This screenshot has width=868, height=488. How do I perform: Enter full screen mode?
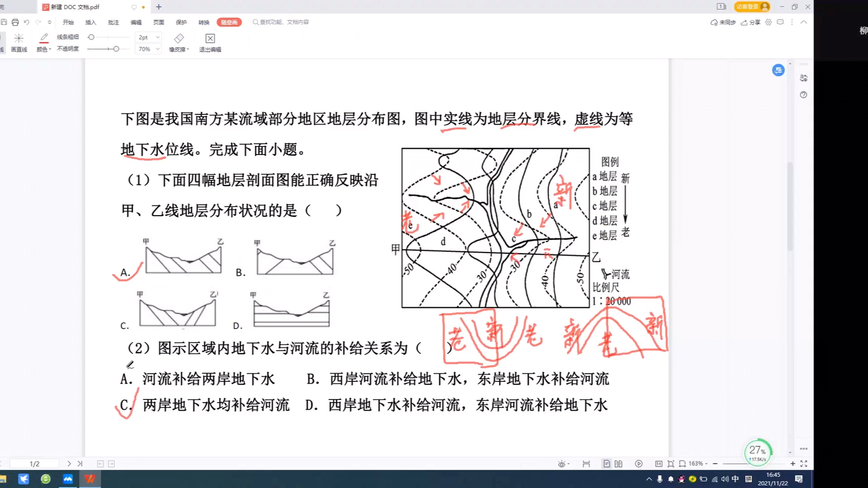click(804, 464)
